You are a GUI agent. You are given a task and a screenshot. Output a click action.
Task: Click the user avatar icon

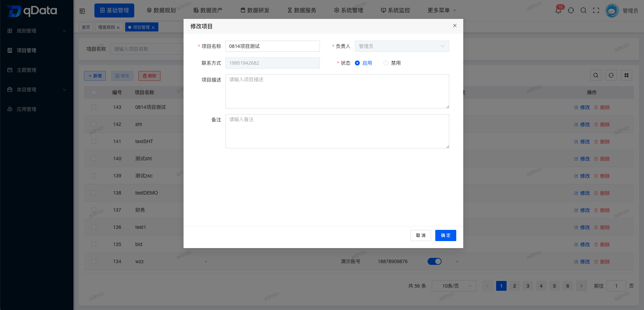pyautogui.click(x=612, y=10)
